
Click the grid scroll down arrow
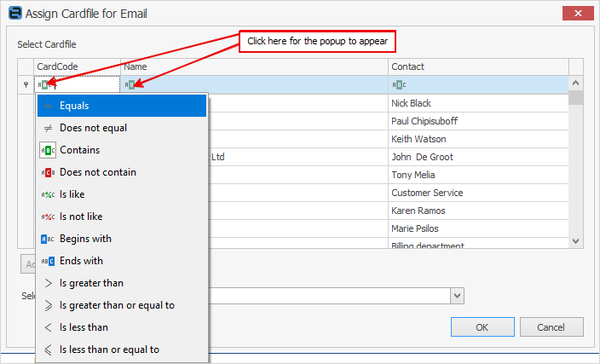tap(575, 241)
